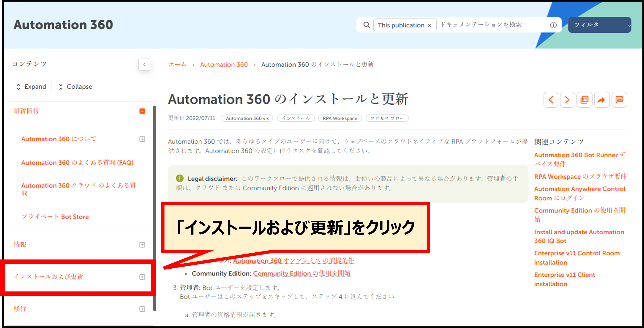The height and width of the screenshot is (328, 644).
Task: Click the プロセス フロー tag
Action: pos(387,118)
